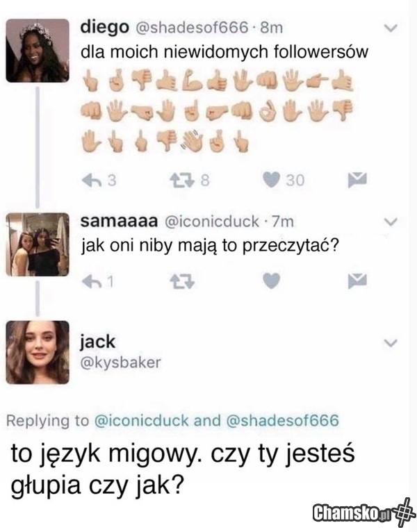Click the samaaaa display name
The image size is (417, 532).
coord(119,222)
